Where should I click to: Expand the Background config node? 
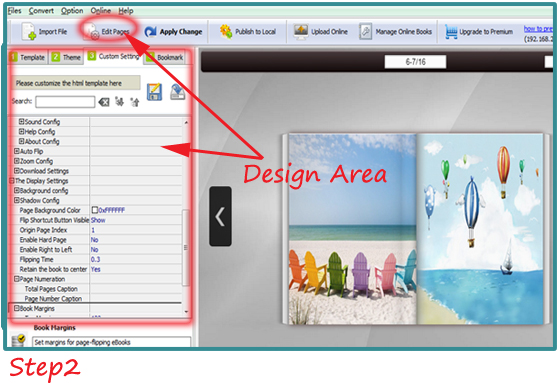click(x=16, y=190)
